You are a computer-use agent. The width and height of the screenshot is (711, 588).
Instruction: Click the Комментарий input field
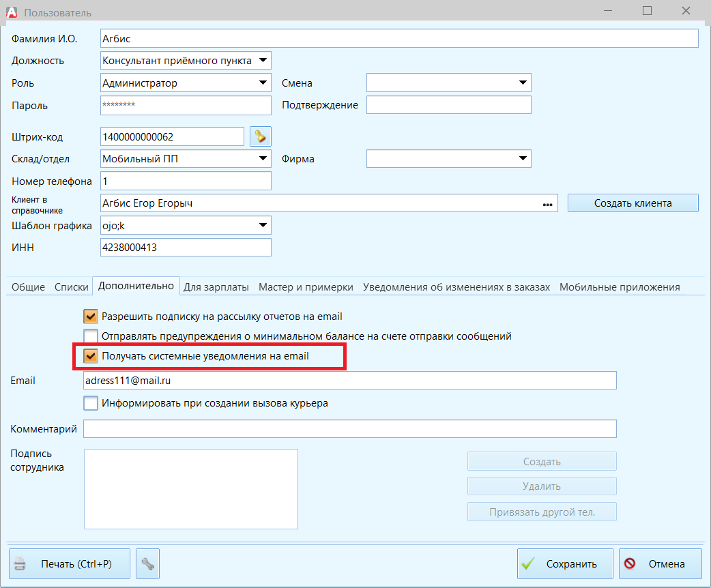pyautogui.click(x=349, y=429)
